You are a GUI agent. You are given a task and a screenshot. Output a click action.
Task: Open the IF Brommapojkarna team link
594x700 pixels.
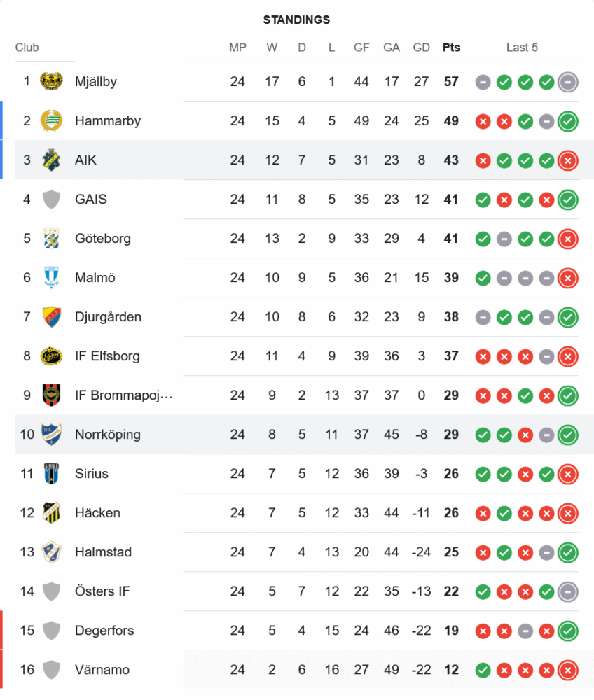pyautogui.click(x=123, y=395)
